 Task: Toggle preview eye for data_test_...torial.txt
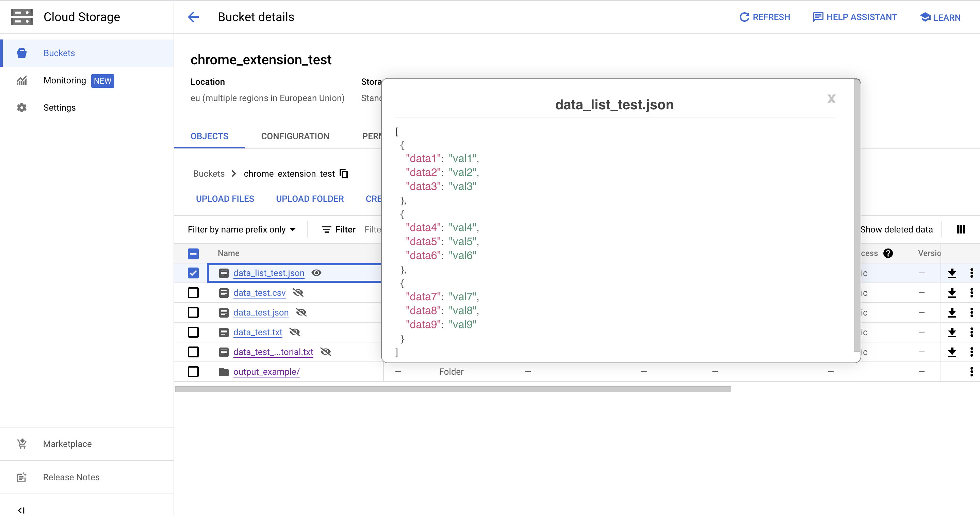coord(326,352)
